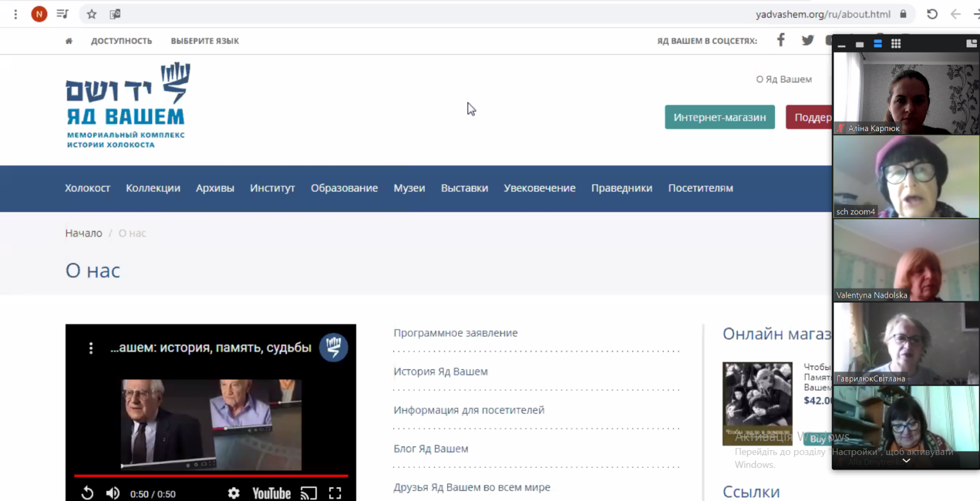
Task: Open the reading list icon
Action: pos(62,14)
